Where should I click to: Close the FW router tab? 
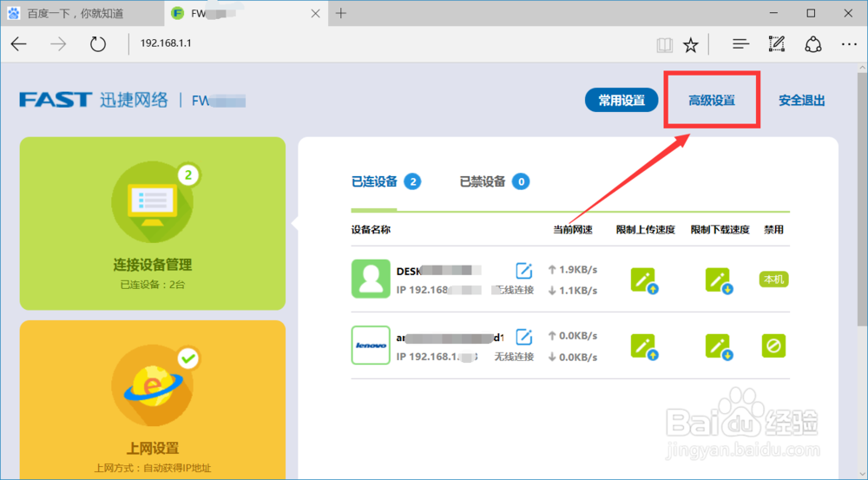pyautogui.click(x=316, y=13)
